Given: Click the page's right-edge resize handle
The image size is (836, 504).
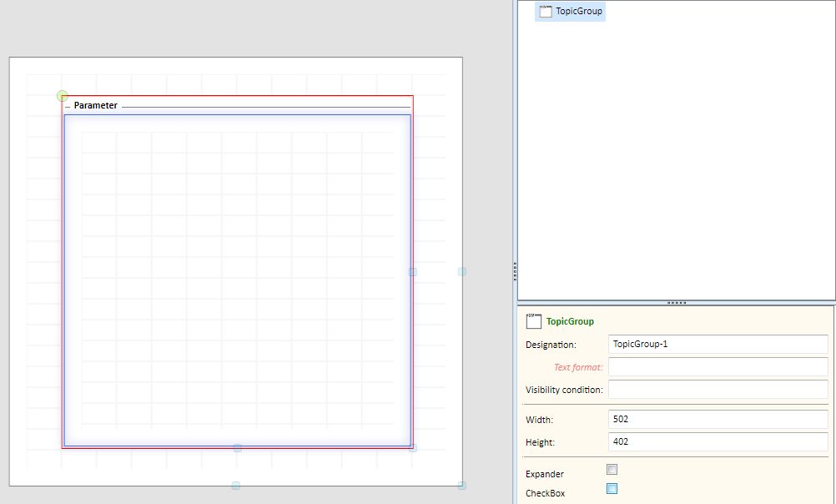Looking at the screenshot, I should click(462, 272).
